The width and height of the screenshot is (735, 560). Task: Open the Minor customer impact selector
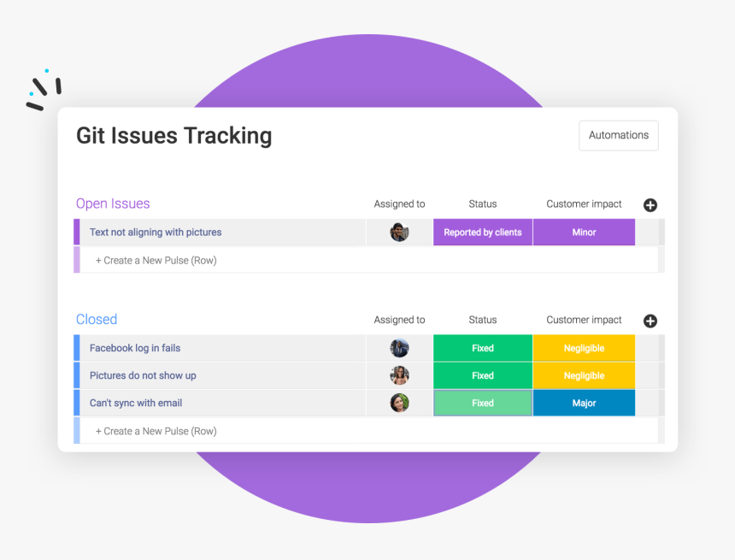pos(584,232)
